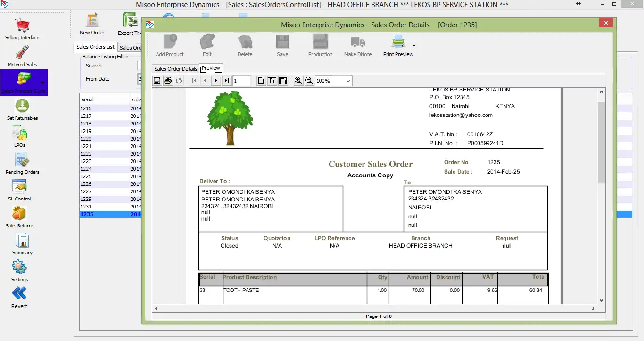The image size is (644, 341).
Task: Click the save report disk icon
Action: 157,81
